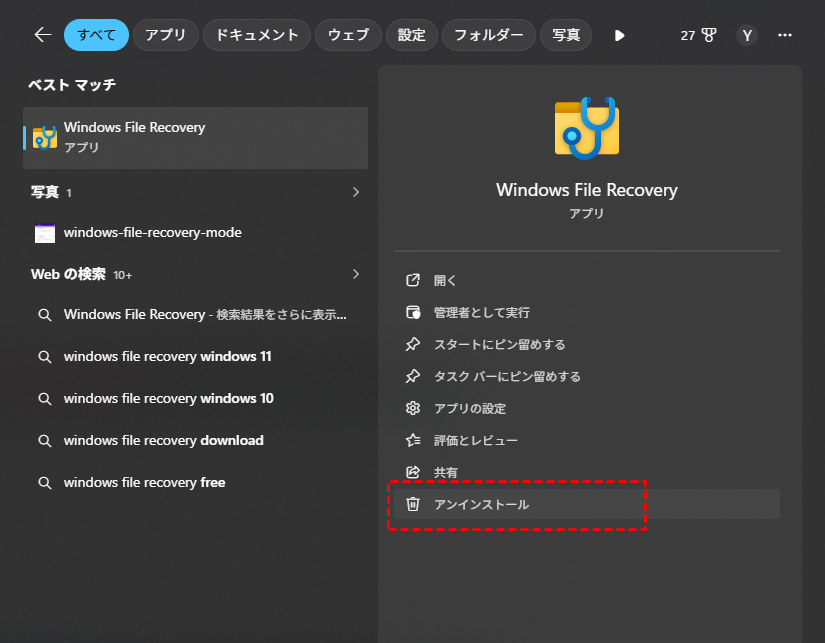Screen dimensions: 825x643
Task: Click the magnifier icon beside free suggestion
Action: point(45,483)
